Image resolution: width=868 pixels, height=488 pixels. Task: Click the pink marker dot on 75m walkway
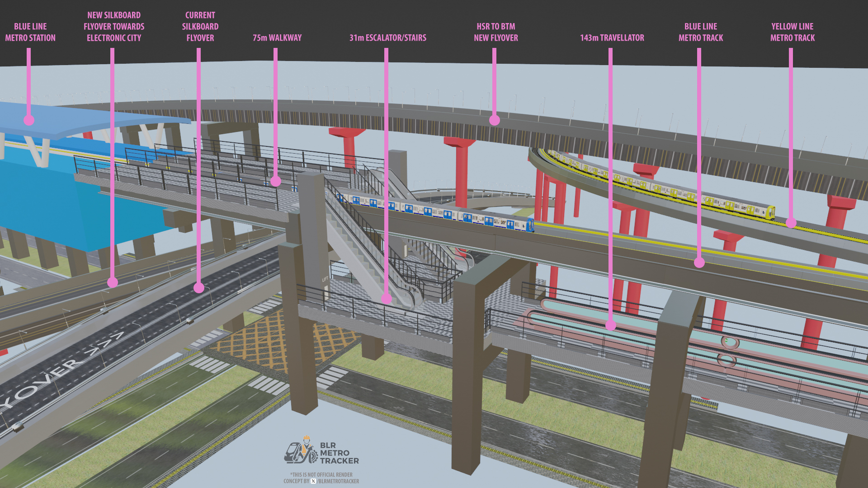276,181
